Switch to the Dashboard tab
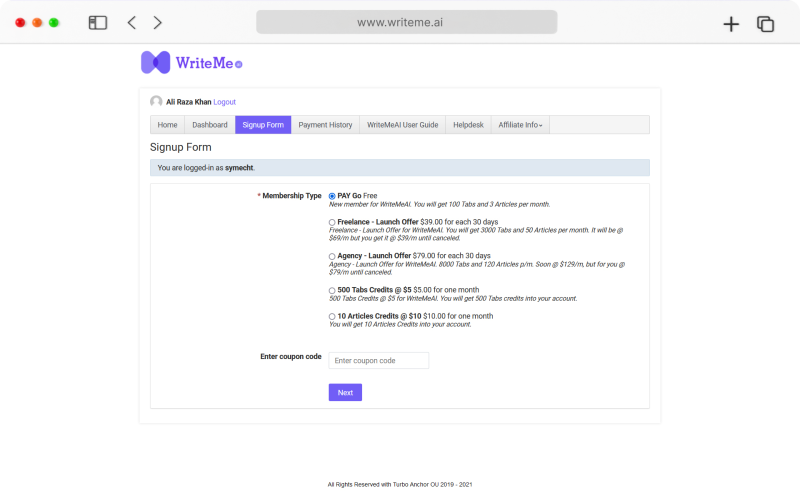This screenshot has height=494, width=800. click(x=210, y=125)
